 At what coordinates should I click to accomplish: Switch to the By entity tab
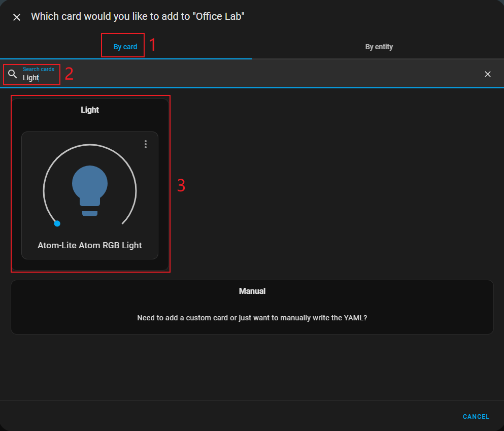(x=379, y=47)
